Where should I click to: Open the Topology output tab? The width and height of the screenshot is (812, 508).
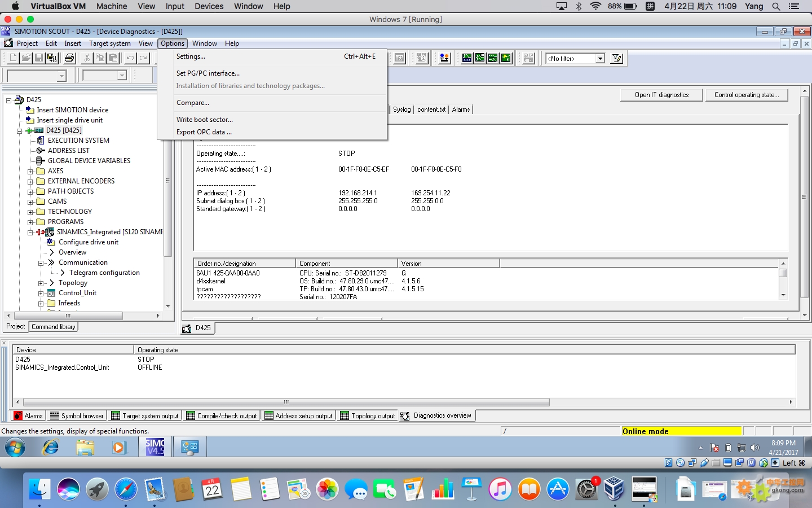[x=368, y=416]
